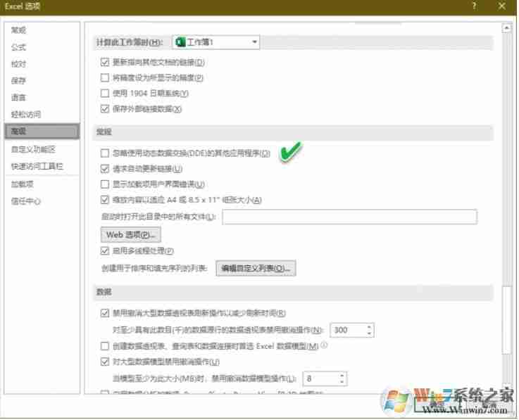Enable the Excel 数据模型(M) preference checkbox
The height and width of the screenshot is (420, 519).
coord(105,346)
